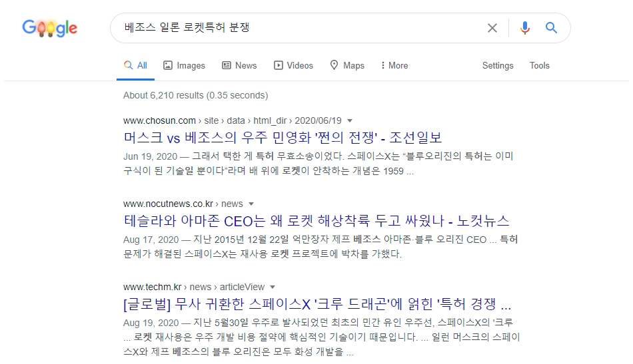Open the 스페이스X 크루 드래곤 특허 경쟁 result
This screenshot has width=633, height=364.
(x=317, y=304)
